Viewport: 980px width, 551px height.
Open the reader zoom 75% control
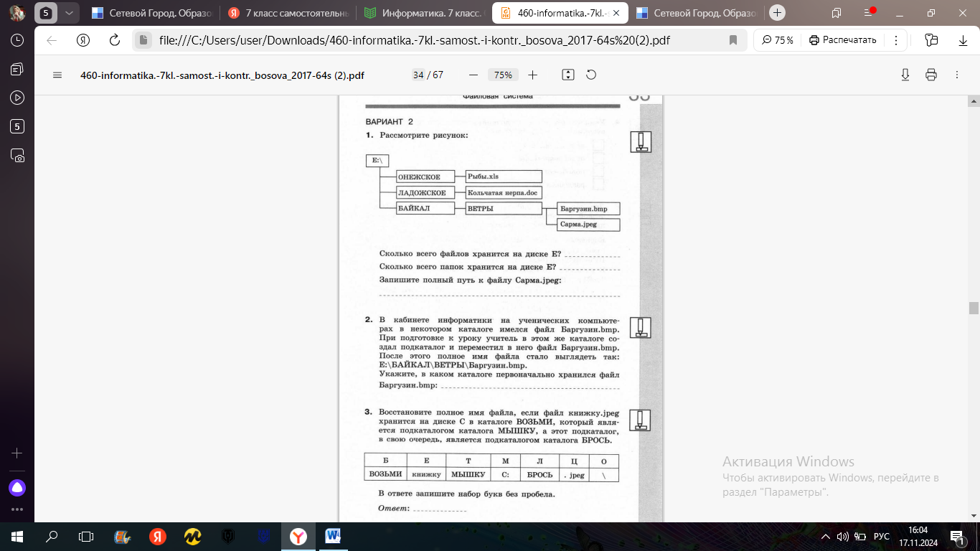click(x=778, y=40)
